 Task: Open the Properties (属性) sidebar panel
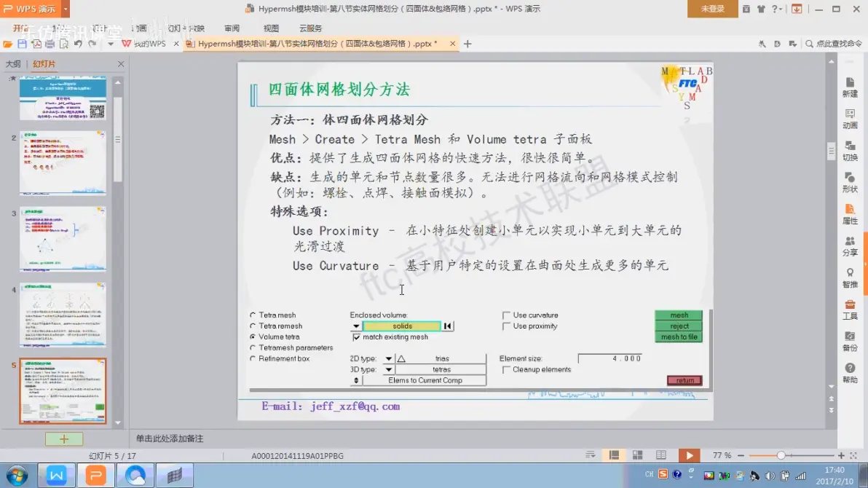850,214
